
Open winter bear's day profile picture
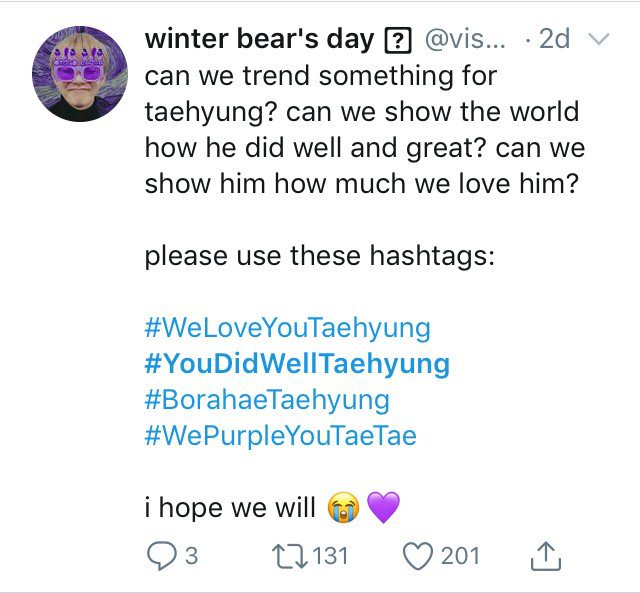pos(80,74)
